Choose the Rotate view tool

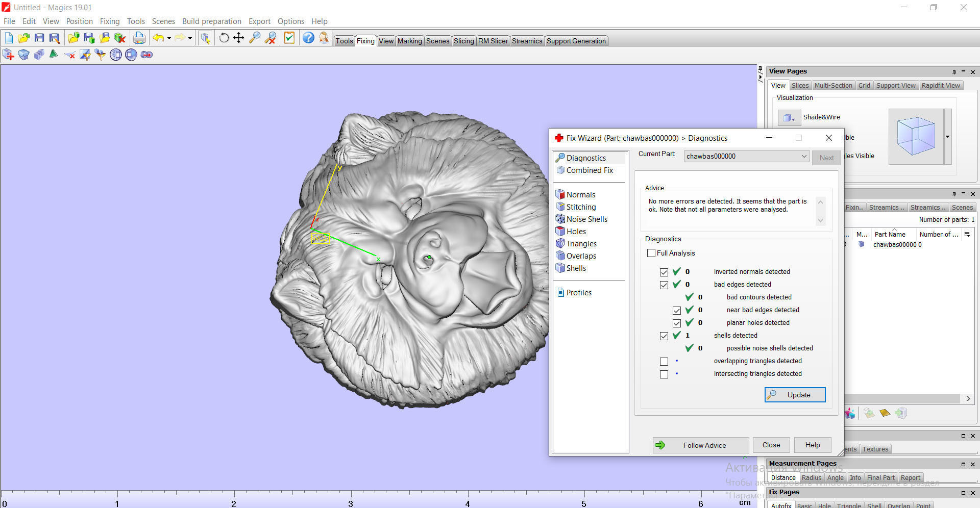(x=224, y=38)
